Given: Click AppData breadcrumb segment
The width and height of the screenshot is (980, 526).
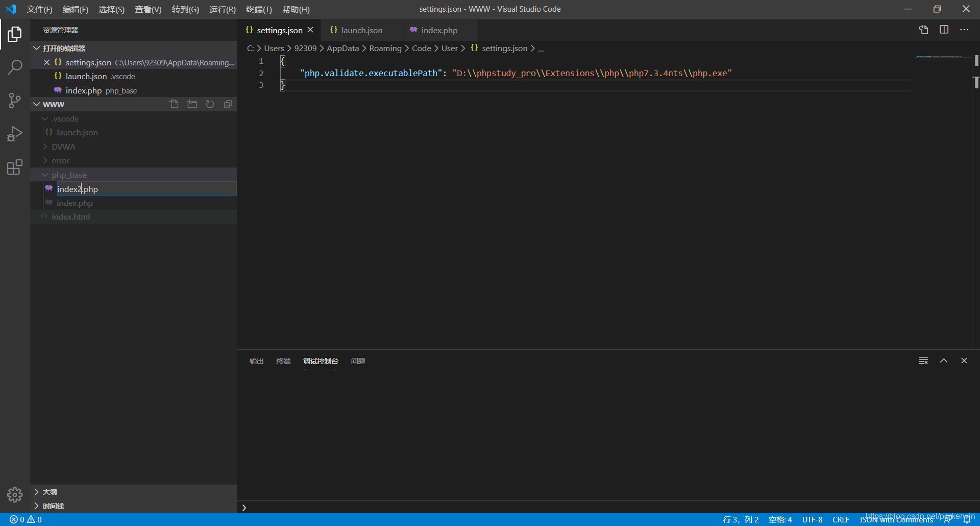Looking at the screenshot, I should (x=342, y=49).
